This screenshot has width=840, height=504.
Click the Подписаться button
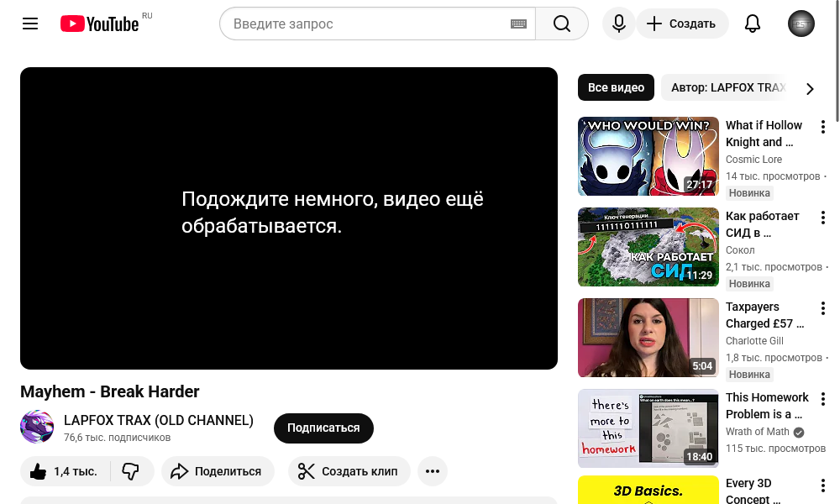click(323, 428)
